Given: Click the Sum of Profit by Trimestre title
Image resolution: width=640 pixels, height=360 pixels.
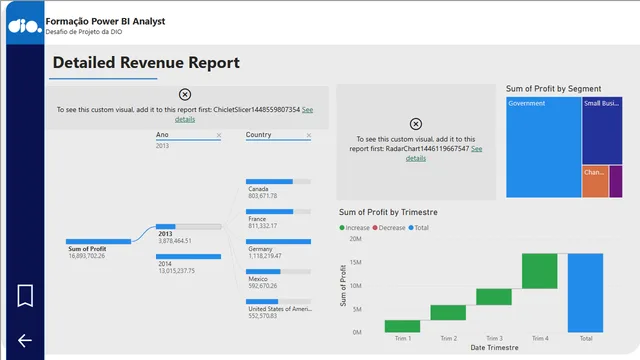Looking at the screenshot, I should click(388, 212).
